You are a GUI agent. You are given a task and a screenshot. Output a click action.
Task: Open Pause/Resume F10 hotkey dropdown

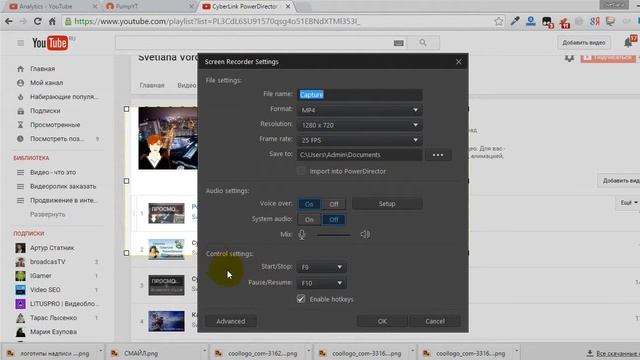pyautogui.click(x=322, y=283)
